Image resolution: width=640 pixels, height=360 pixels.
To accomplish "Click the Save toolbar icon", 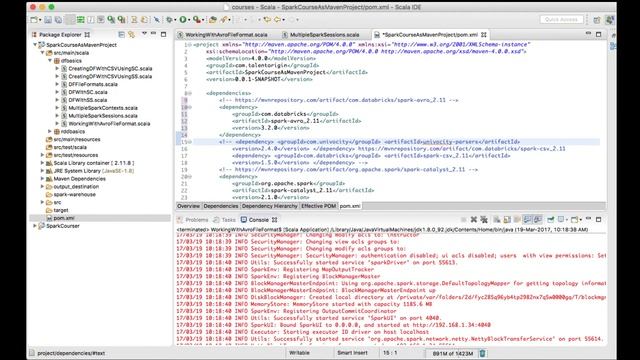I will coord(48,20).
